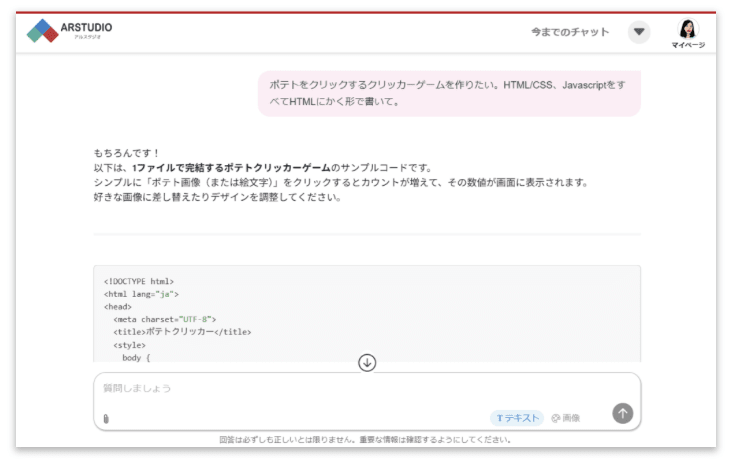Screen dimensions: 736x460
Task: Click the body { code line
Action: tap(136, 358)
